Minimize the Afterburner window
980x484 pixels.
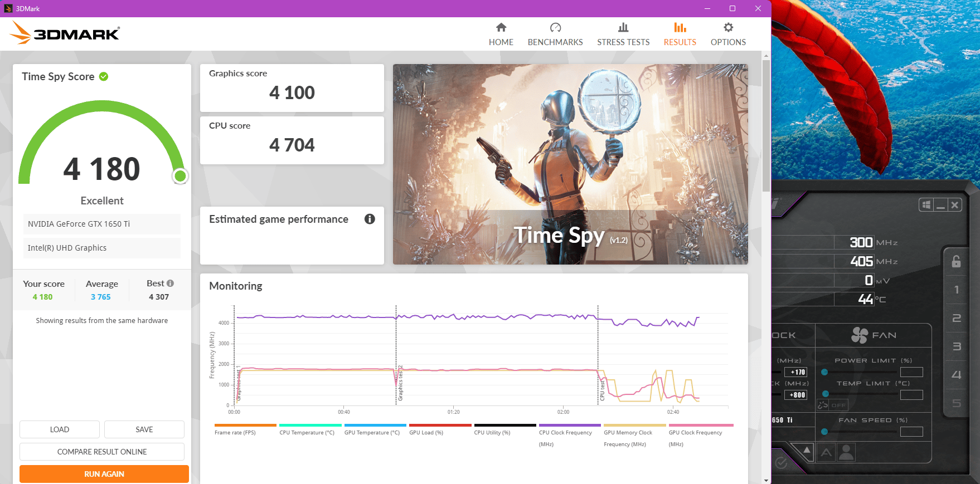pyautogui.click(x=941, y=205)
